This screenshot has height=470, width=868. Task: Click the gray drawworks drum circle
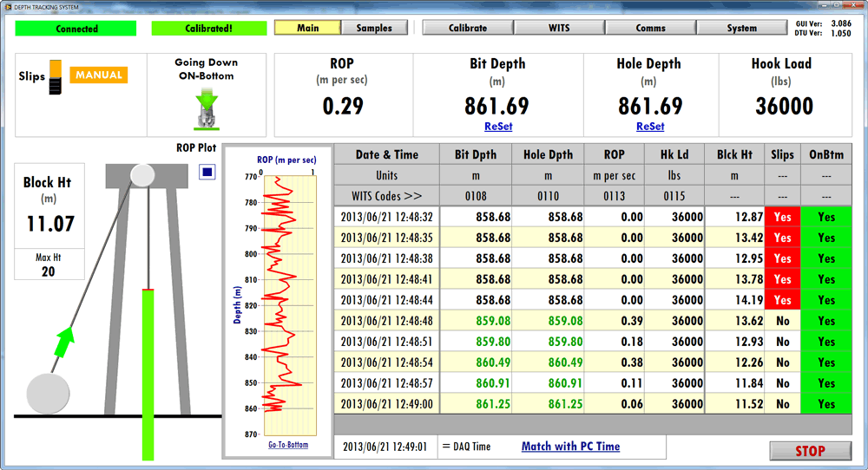[48, 393]
